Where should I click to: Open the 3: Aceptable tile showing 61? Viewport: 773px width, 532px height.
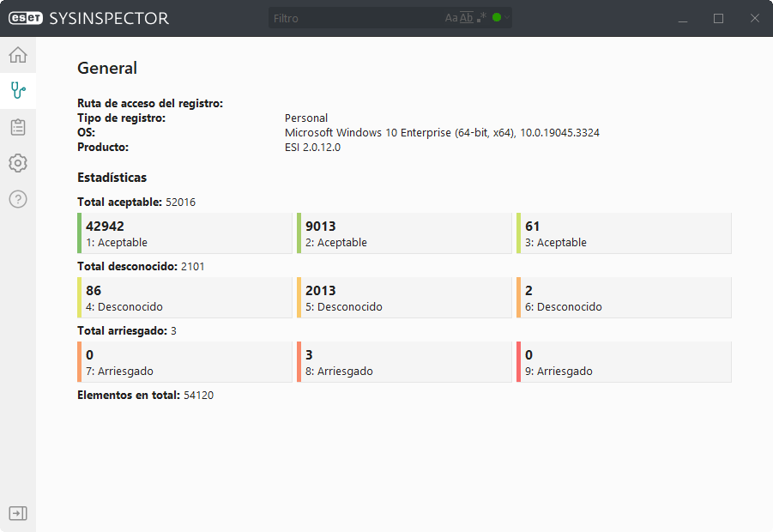point(624,233)
